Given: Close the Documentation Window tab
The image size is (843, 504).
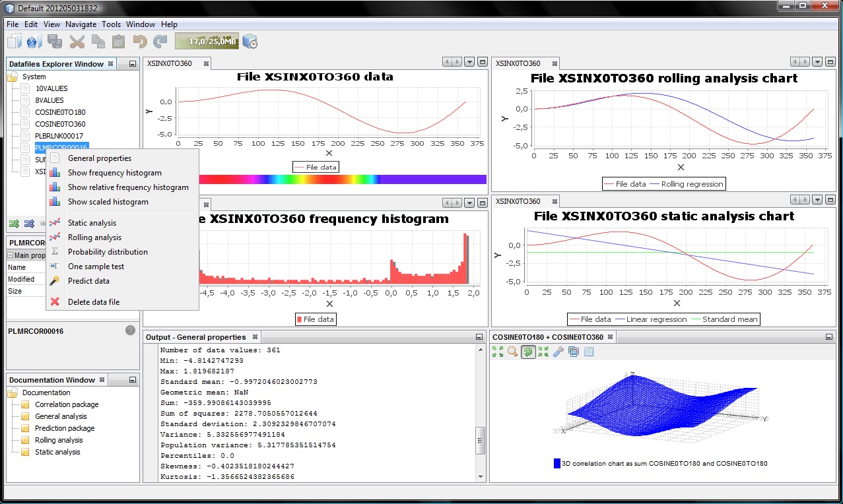Looking at the screenshot, I should [102, 380].
